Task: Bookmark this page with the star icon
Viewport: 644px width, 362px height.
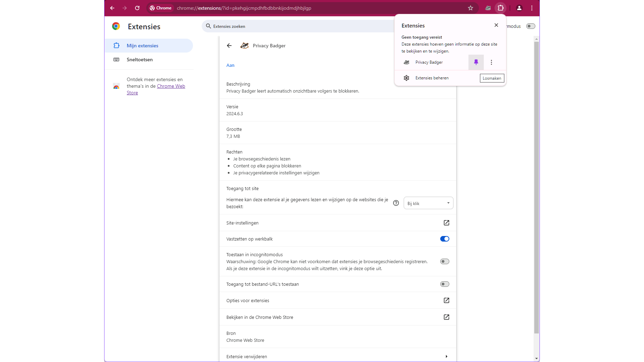Action: pos(471,8)
